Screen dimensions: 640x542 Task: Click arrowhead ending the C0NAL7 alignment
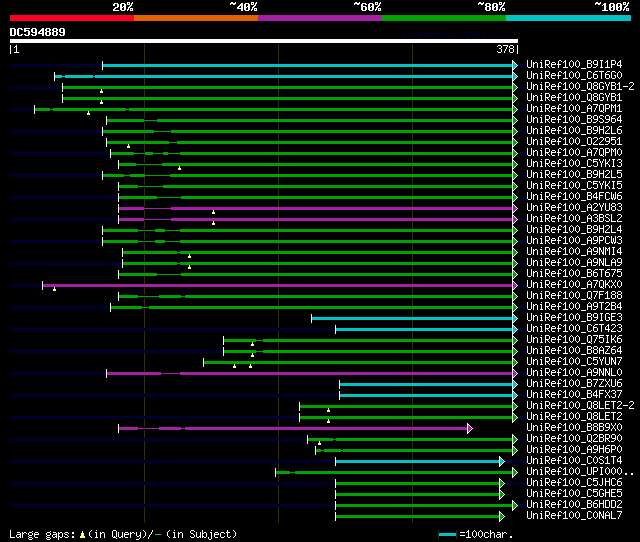coord(502,517)
